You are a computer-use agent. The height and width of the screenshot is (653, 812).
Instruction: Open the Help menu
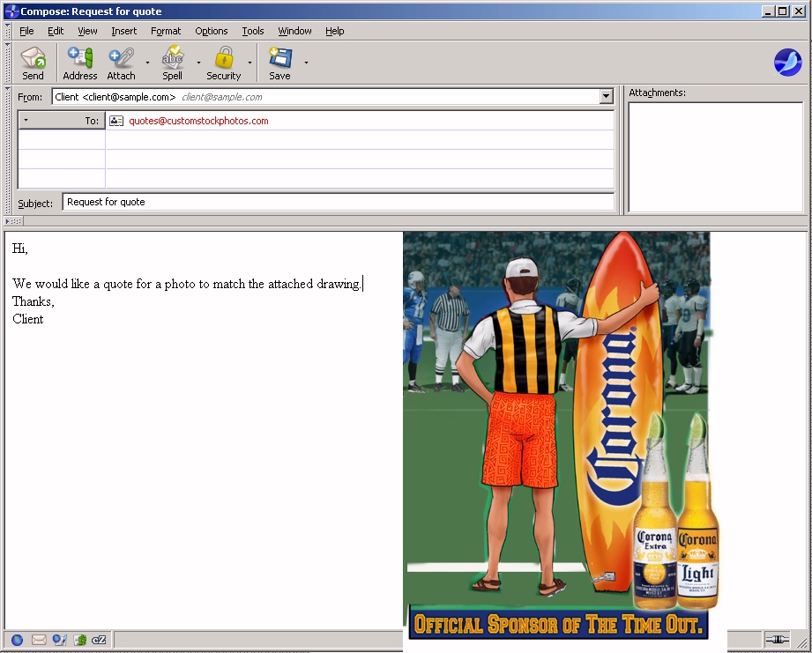(334, 31)
